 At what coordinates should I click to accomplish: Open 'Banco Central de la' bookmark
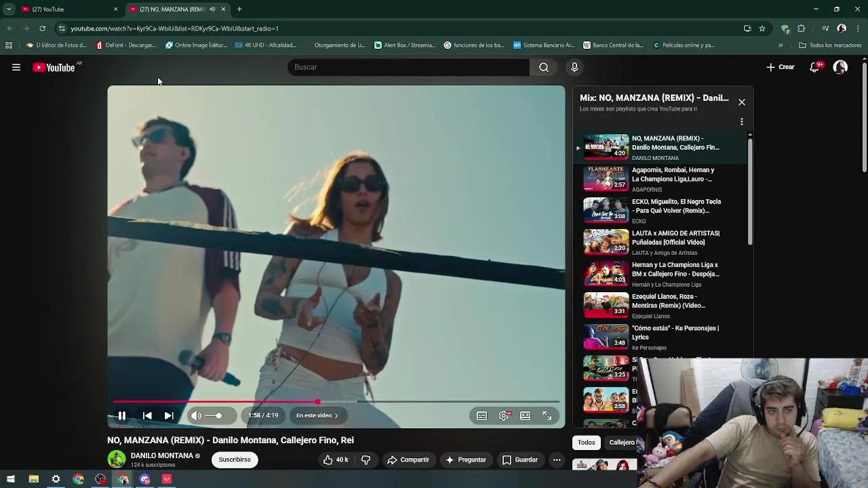point(613,45)
